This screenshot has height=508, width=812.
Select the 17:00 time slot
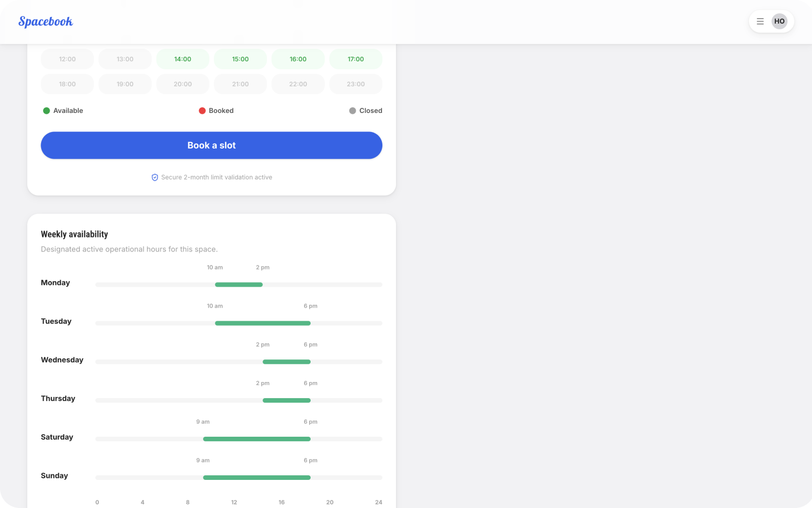[x=356, y=59]
